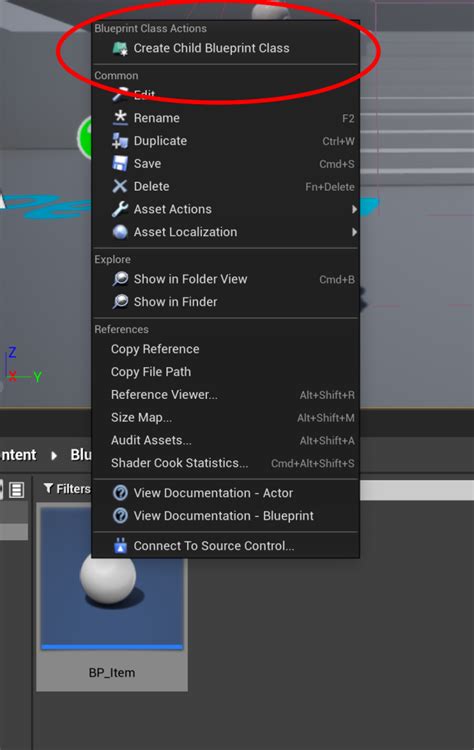Click the BP_Item asset name label
Screen dimensions: 474x750
pyautogui.click(x=112, y=673)
